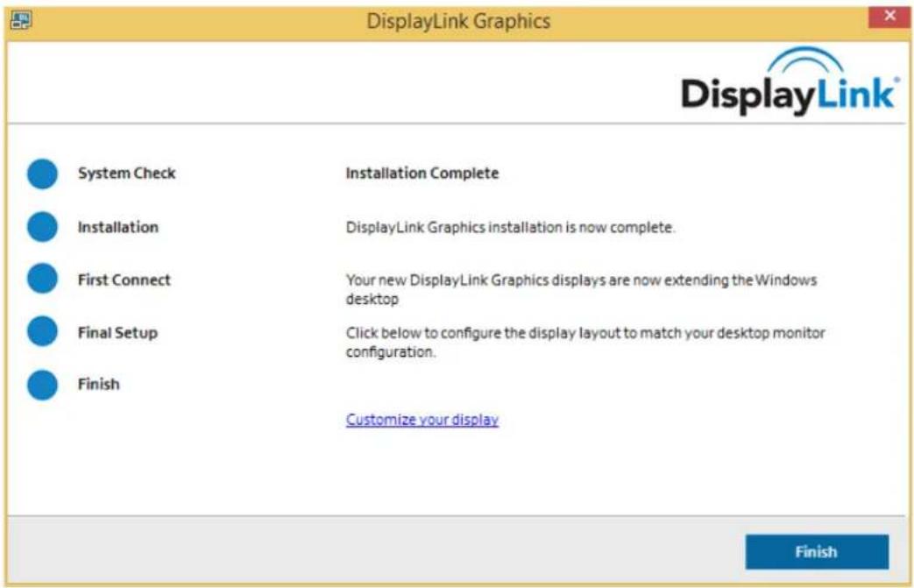The width and height of the screenshot is (914, 588).
Task: Click the blue circle beside System Check
Action: (x=43, y=174)
